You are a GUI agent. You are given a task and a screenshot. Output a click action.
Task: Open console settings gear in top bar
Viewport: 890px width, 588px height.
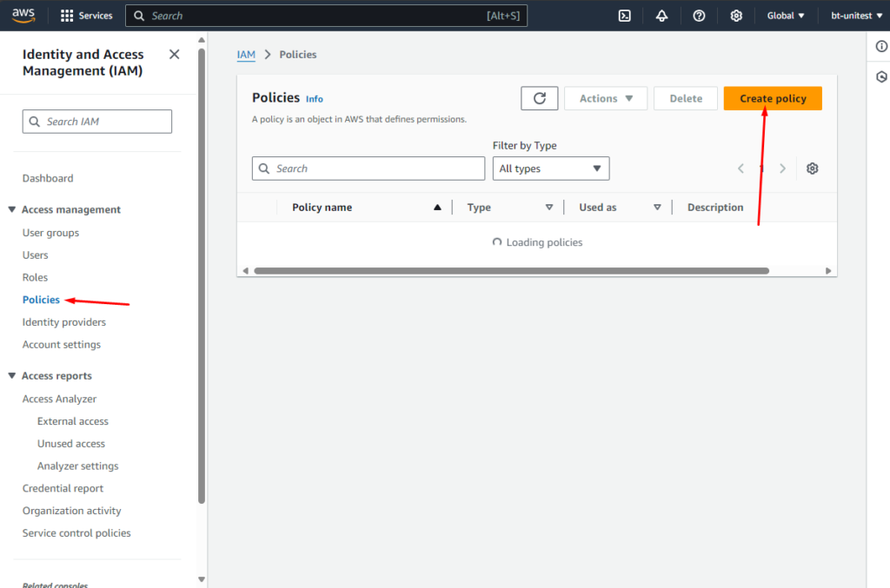point(736,16)
